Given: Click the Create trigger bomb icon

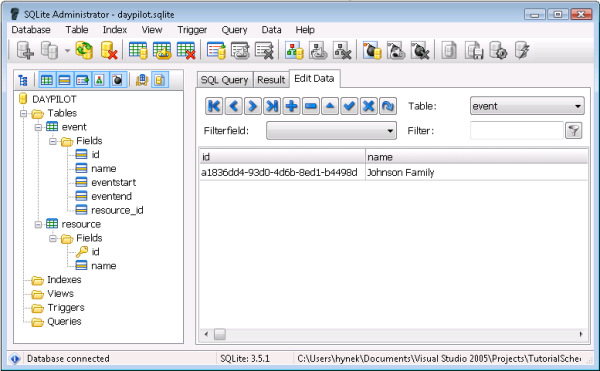Looking at the screenshot, I should click(372, 50).
